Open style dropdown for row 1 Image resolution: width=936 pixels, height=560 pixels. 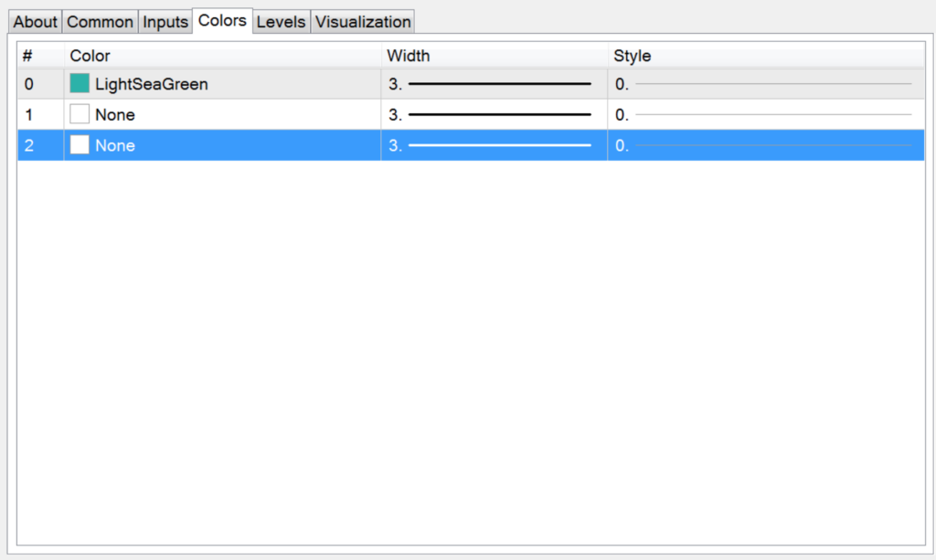766,115
